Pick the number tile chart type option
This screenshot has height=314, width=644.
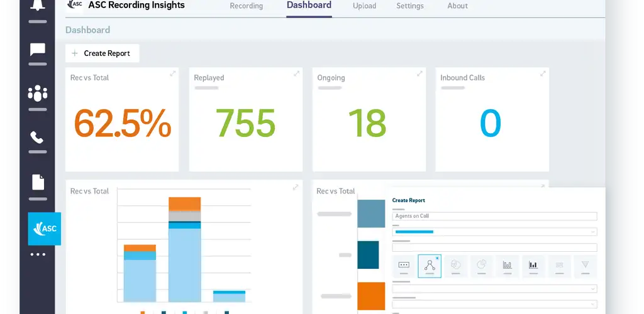404,266
